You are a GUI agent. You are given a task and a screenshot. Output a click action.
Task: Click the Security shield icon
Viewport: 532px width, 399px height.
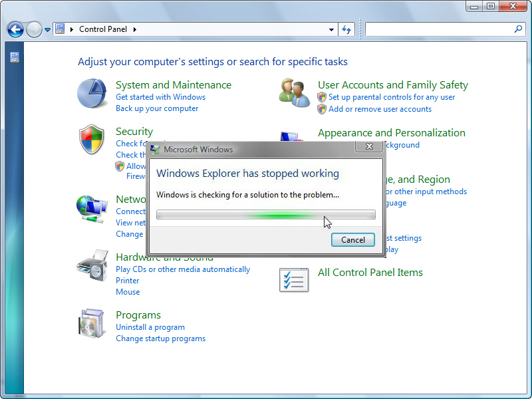pos(91,140)
